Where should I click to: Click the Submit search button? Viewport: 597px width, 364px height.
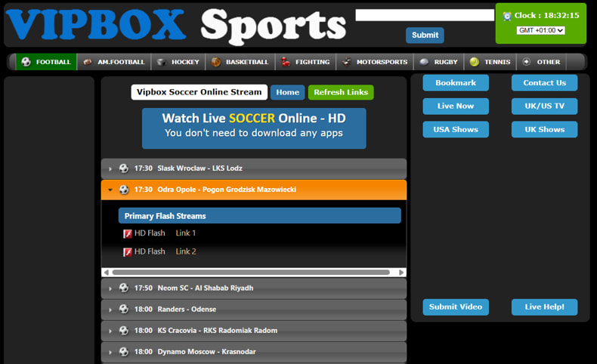click(x=425, y=35)
